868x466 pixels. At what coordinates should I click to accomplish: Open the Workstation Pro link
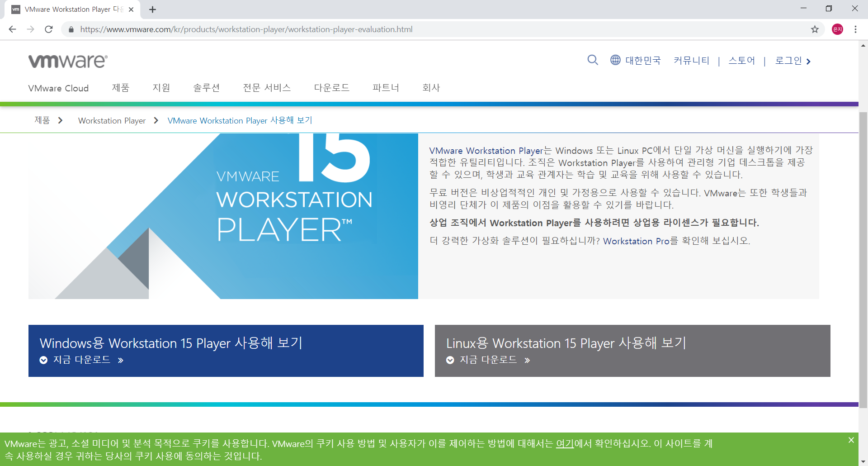click(x=636, y=241)
